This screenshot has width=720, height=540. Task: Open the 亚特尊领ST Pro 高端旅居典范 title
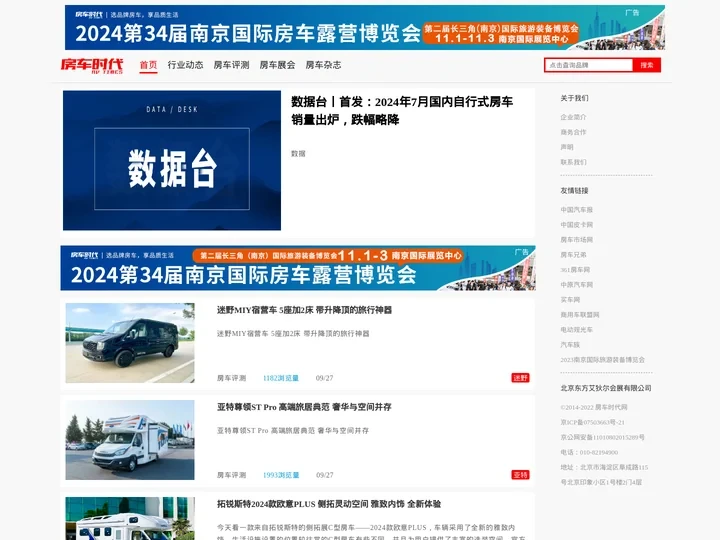304,407
